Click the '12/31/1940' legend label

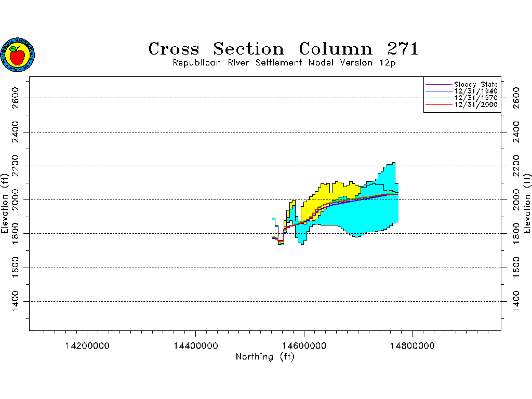click(476, 91)
